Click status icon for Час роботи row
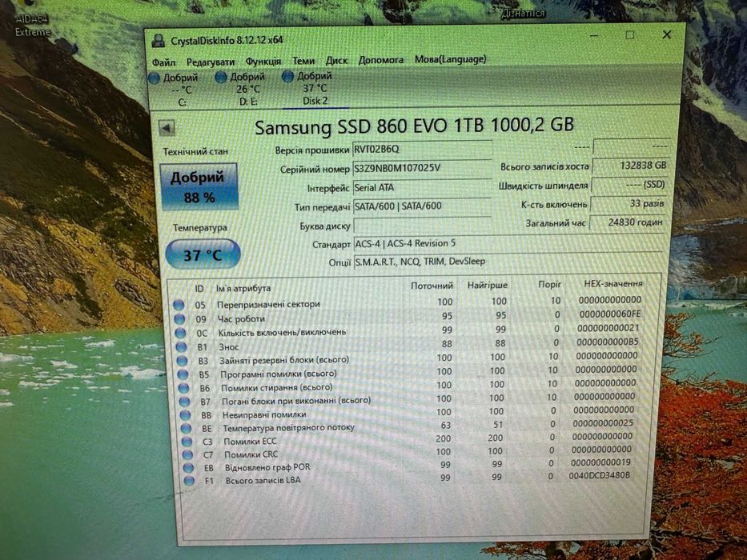The image size is (747, 560). tap(179, 319)
